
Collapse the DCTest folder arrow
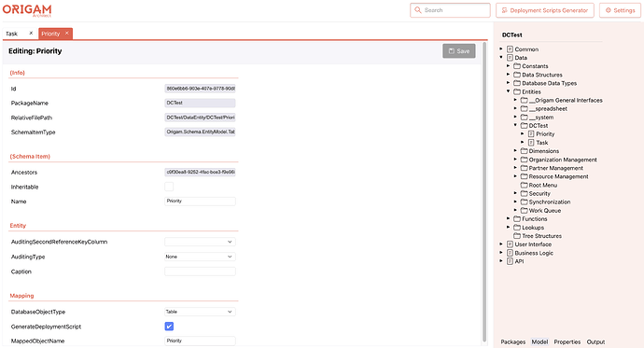[x=515, y=125]
